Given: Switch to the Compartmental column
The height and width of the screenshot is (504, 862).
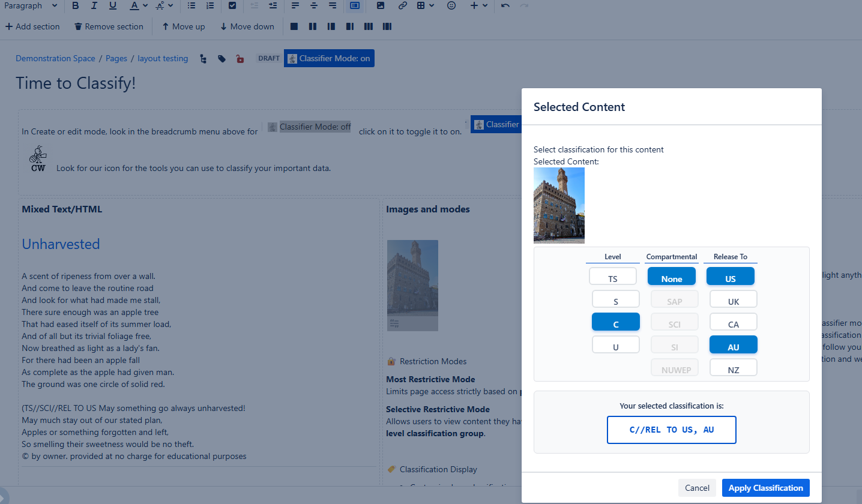Looking at the screenshot, I should pos(671,256).
